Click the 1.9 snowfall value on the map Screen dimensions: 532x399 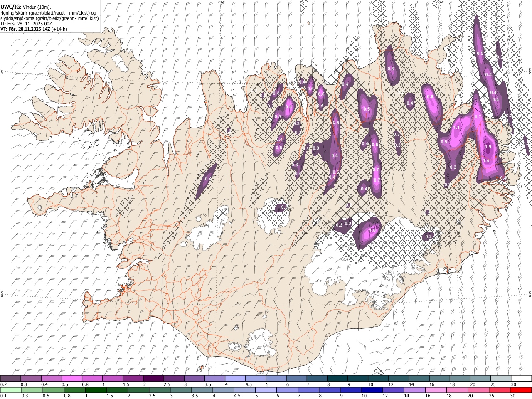[x=488, y=147]
